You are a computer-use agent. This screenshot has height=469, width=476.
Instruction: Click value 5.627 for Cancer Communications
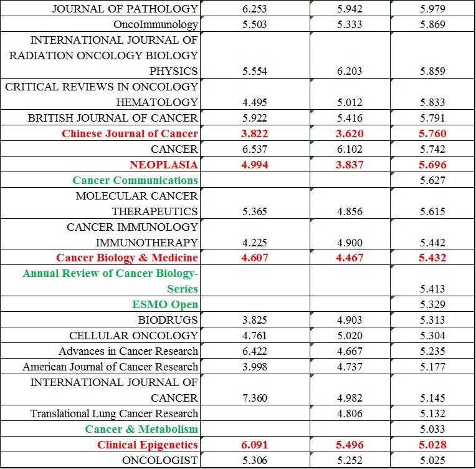432,180
